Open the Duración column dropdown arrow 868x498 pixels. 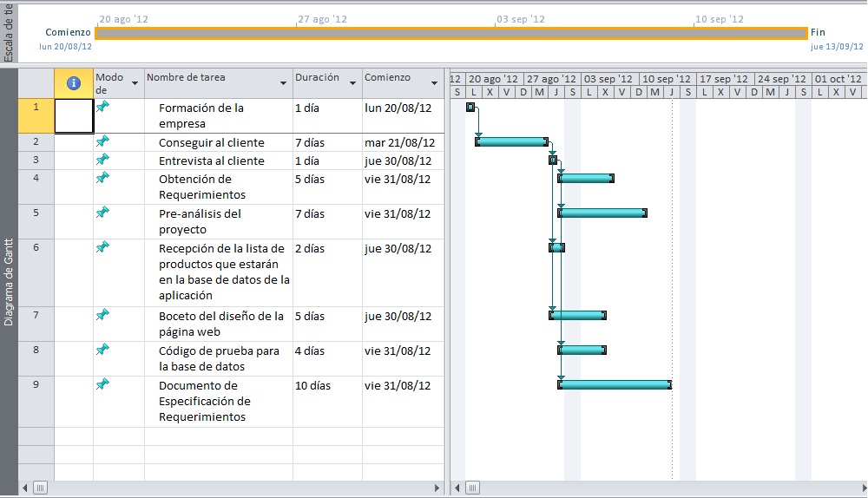click(x=352, y=83)
